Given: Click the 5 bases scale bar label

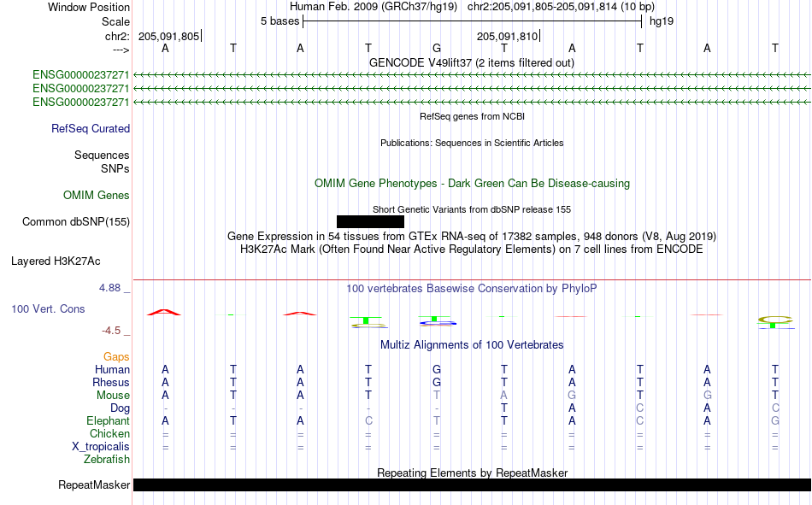Looking at the screenshot, I should coord(279,21).
